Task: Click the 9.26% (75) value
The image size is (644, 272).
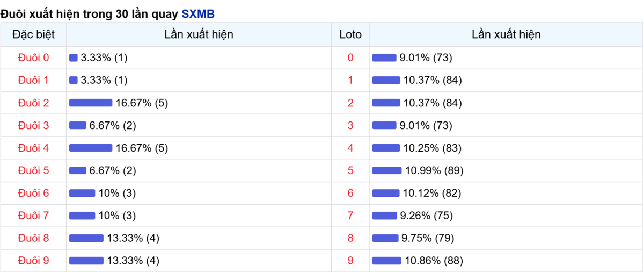Action: coord(427,216)
